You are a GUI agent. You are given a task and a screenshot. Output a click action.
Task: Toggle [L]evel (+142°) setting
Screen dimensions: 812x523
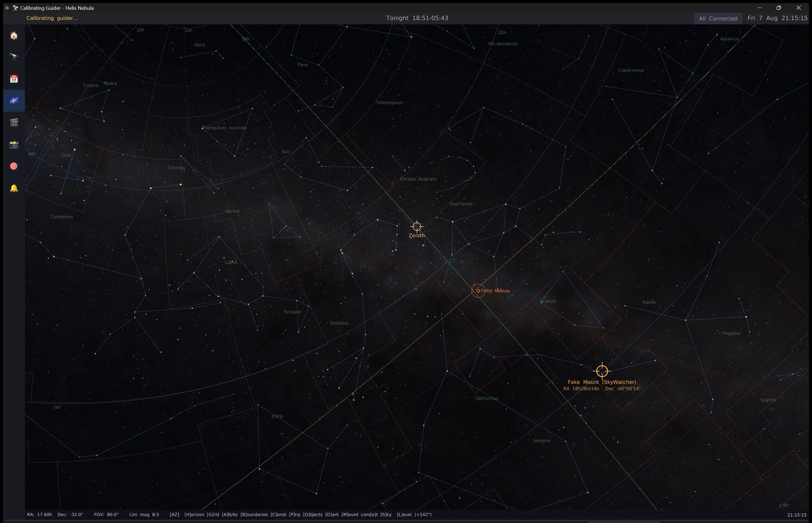(x=414, y=514)
